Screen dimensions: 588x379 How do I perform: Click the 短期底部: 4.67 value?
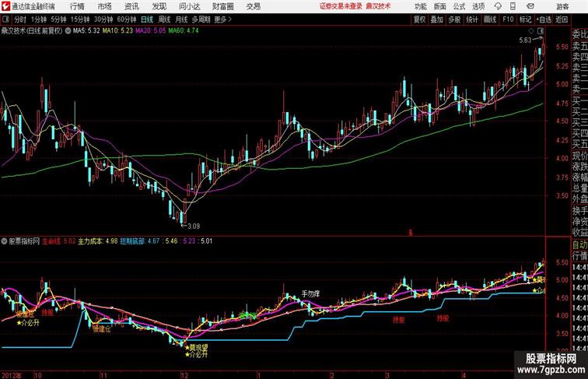point(139,241)
